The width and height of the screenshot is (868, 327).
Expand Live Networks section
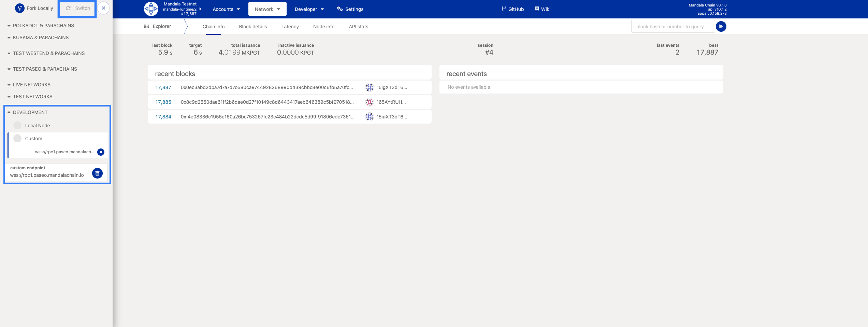tap(29, 85)
